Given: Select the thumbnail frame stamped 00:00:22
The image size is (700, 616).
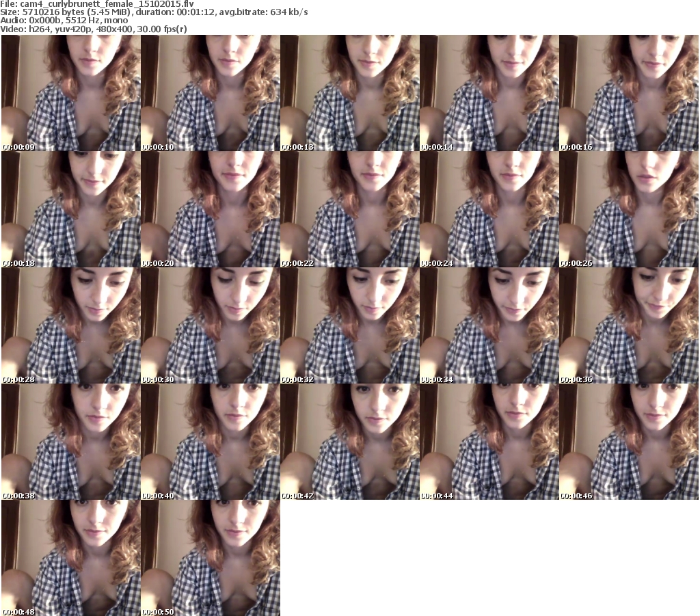Looking at the screenshot, I should pyautogui.click(x=349, y=209).
